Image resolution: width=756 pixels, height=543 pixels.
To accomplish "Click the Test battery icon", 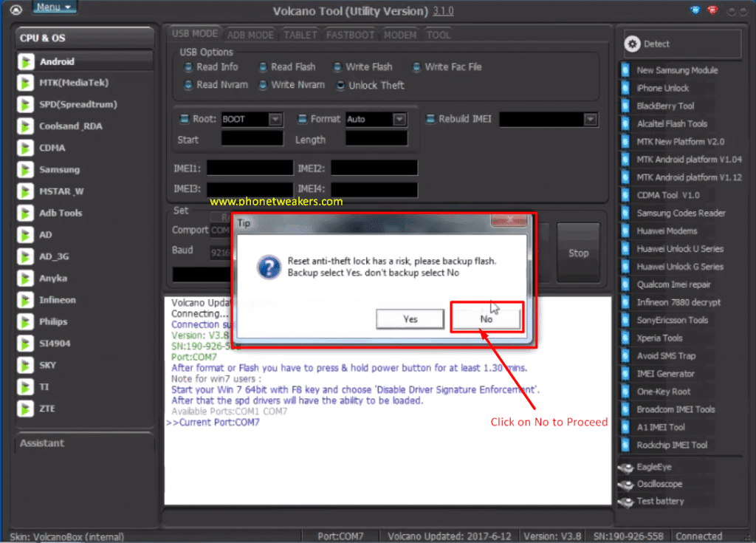I will coord(626,502).
